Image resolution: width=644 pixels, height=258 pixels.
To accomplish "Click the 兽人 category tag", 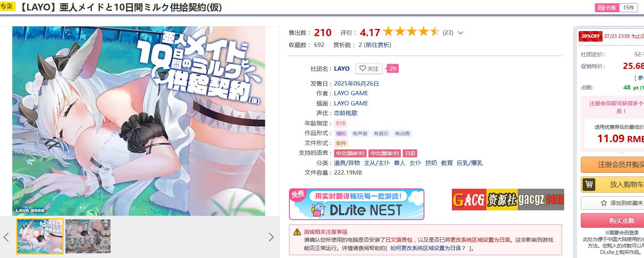I will (x=399, y=163).
